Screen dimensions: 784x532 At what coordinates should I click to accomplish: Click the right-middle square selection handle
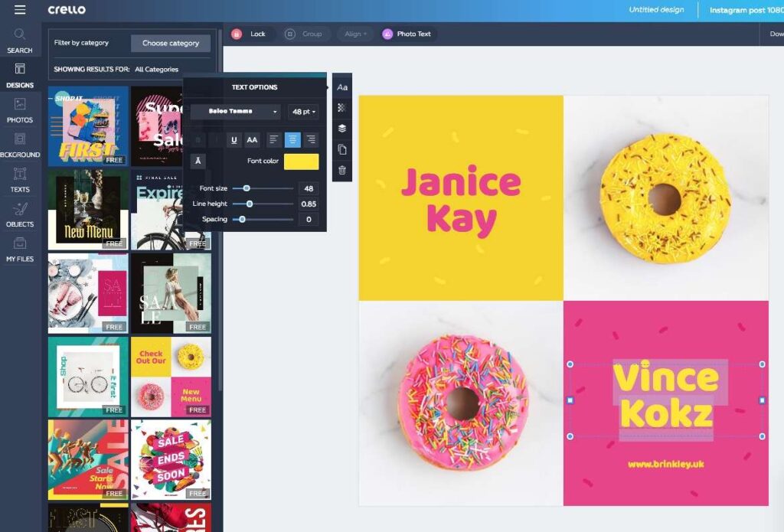(762, 400)
